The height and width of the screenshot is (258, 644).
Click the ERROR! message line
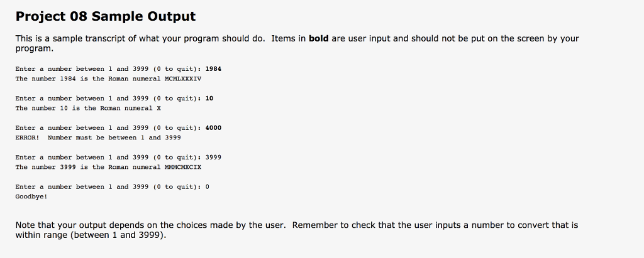[98, 138]
